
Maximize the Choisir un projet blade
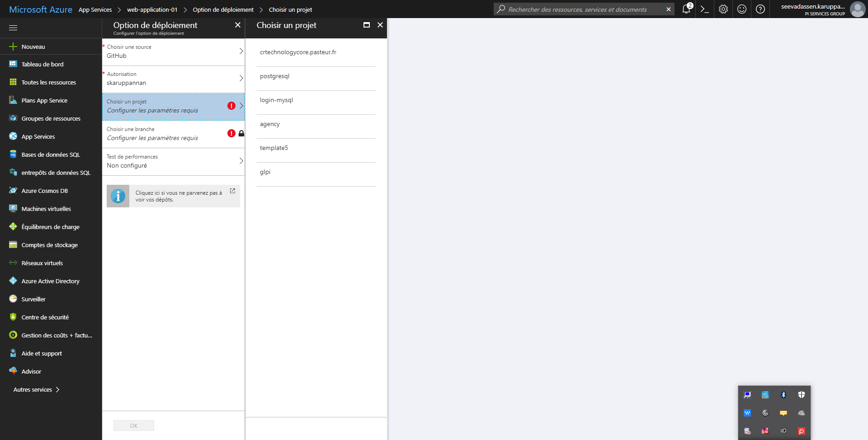(367, 25)
